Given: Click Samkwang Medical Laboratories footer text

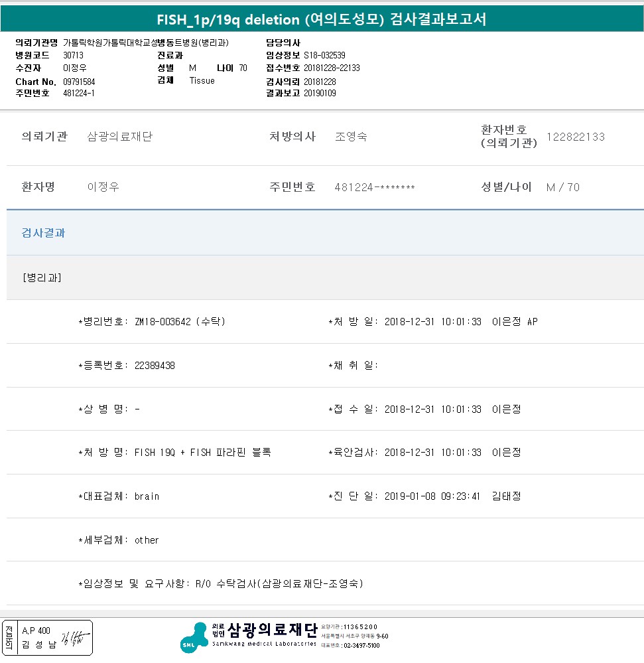Looking at the screenshot, I should [x=264, y=644].
